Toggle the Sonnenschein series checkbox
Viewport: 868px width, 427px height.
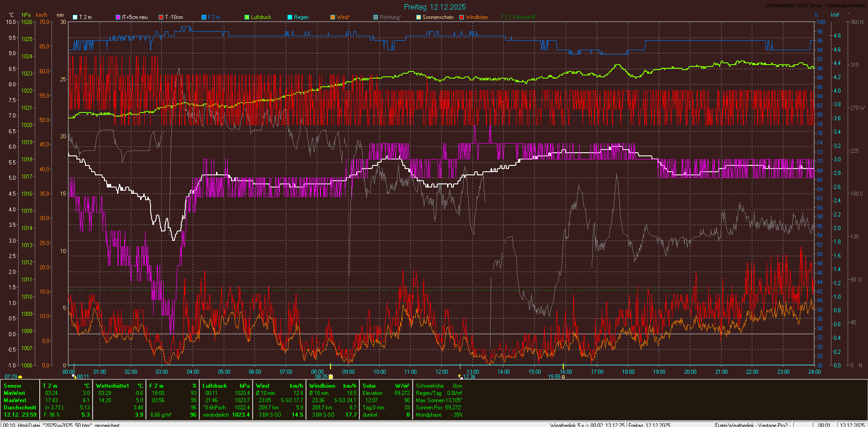[x=419, y=17]
